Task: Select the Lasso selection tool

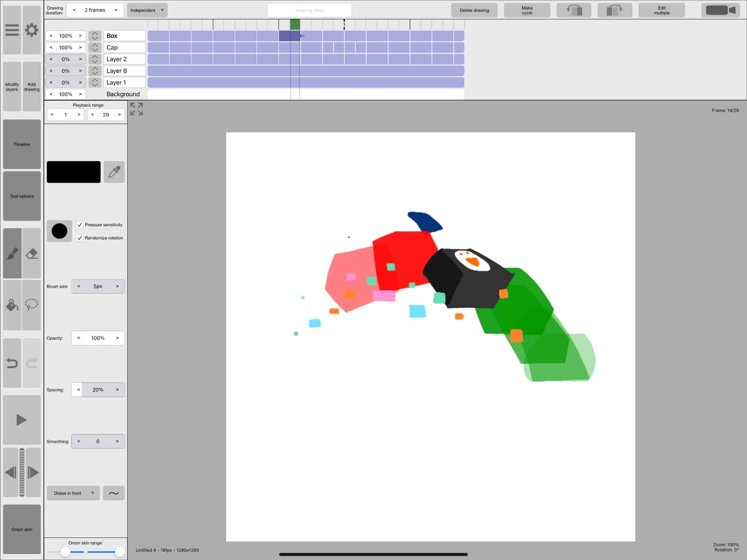Action: 32,305
